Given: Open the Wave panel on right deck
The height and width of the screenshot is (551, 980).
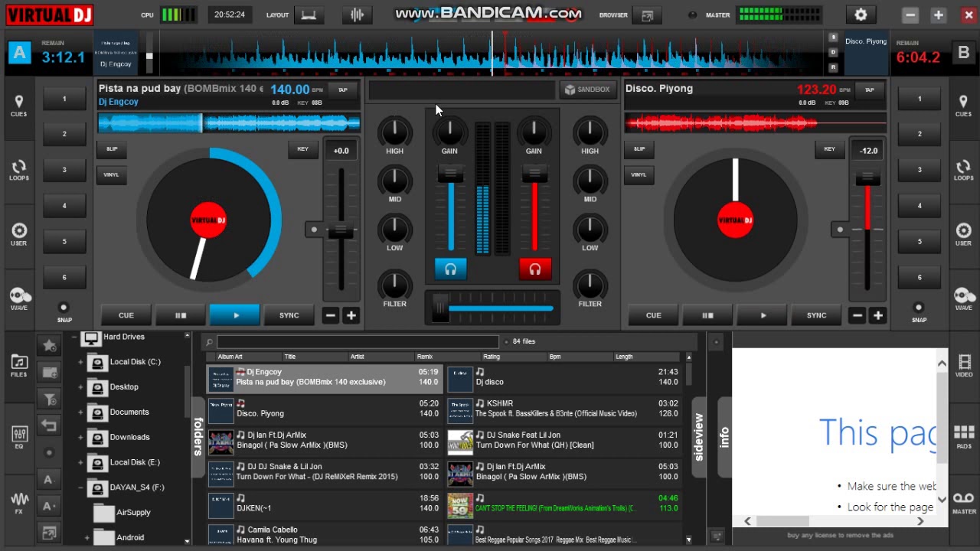Looking at the screenshot, I should 962,299.
